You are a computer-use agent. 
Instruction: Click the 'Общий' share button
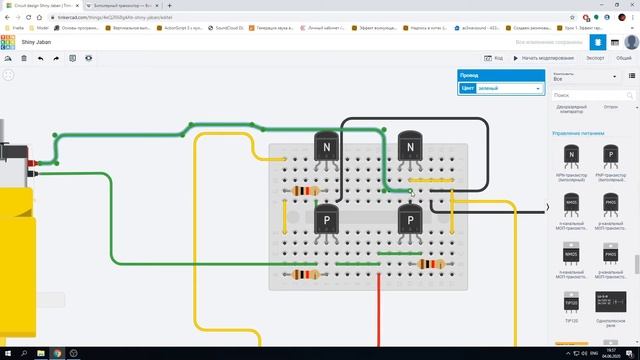point(624,58)
